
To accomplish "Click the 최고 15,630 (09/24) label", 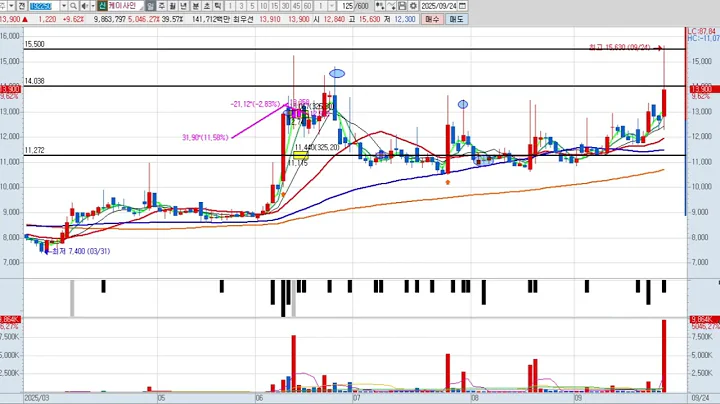I will 620,47.
